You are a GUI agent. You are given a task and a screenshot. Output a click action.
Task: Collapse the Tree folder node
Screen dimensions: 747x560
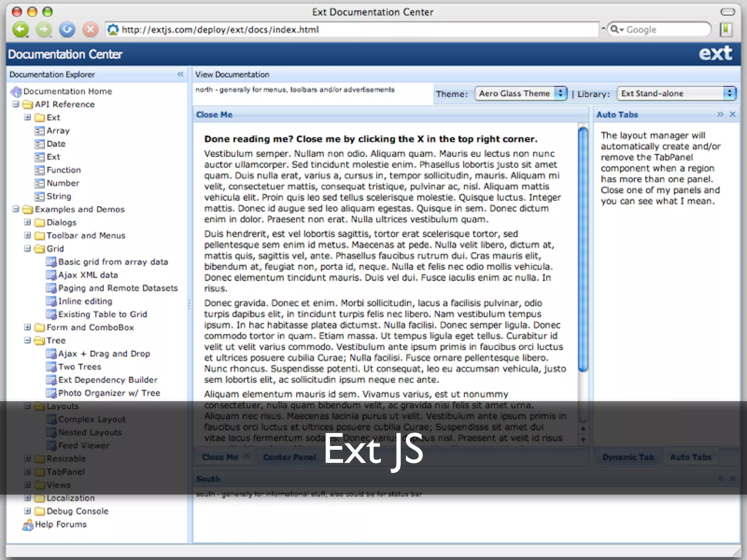point(27,341)
